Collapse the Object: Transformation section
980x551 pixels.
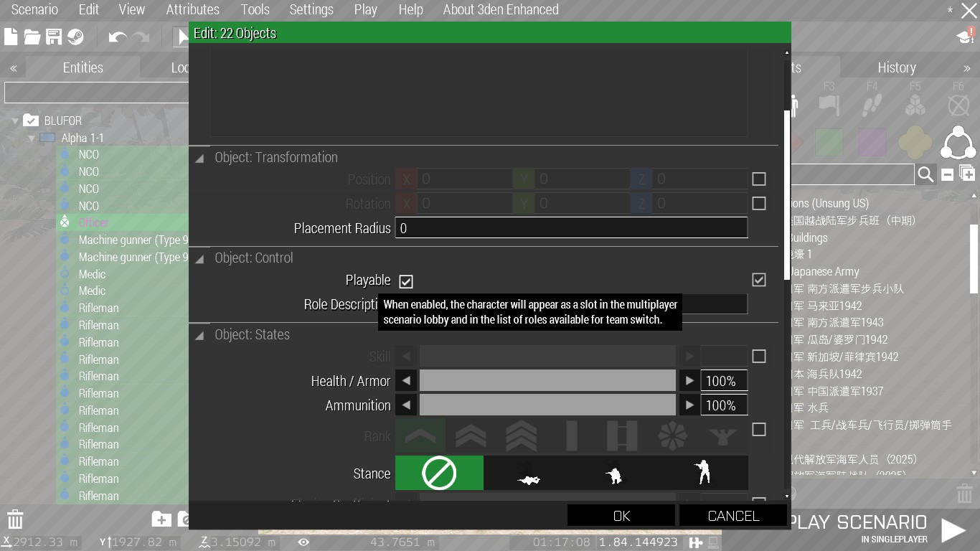(x=199, y=159)
